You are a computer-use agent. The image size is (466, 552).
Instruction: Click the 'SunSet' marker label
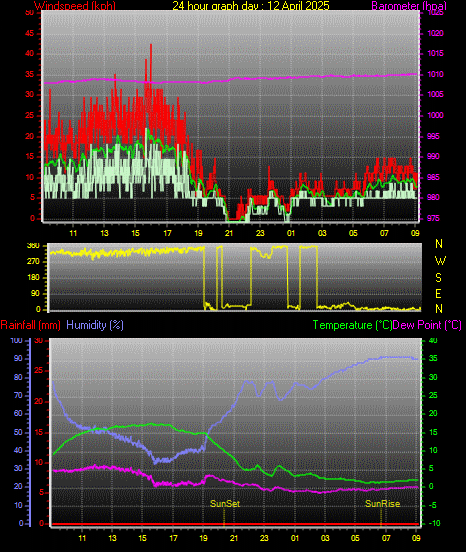click(225, 504)
